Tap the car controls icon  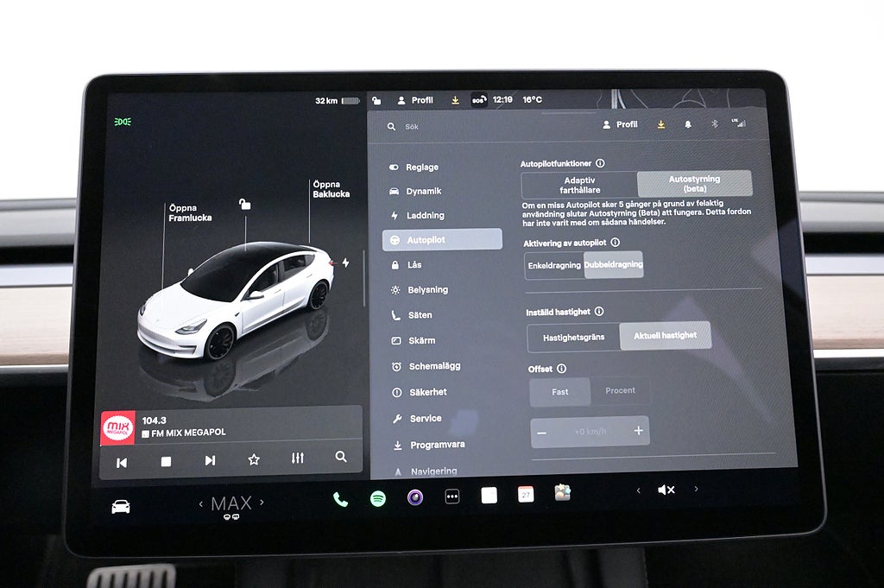tap(121, 507)
